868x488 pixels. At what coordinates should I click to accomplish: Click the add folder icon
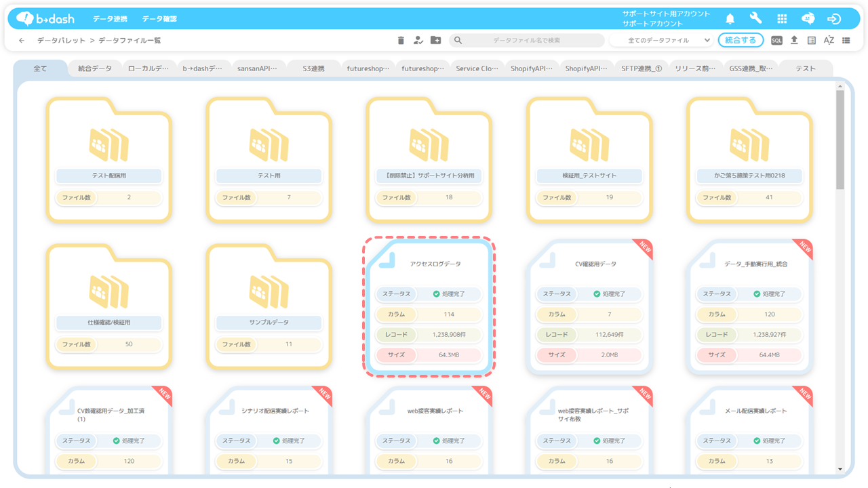(435, 41)
